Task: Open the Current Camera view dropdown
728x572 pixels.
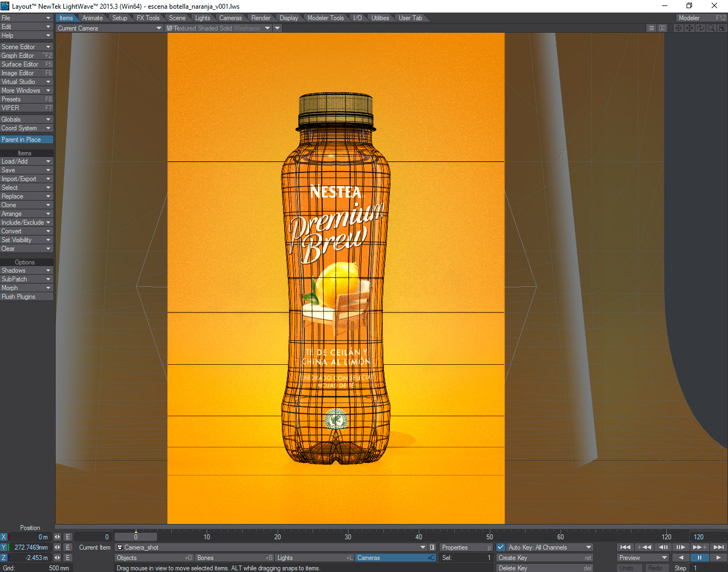Action: tap(110, 28)
